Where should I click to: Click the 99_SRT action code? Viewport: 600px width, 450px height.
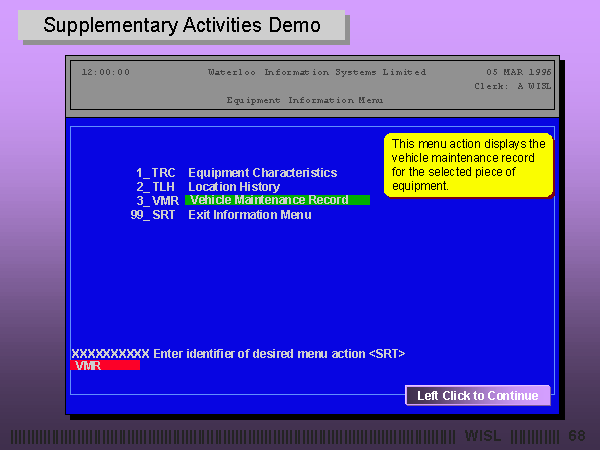[153, 215]
